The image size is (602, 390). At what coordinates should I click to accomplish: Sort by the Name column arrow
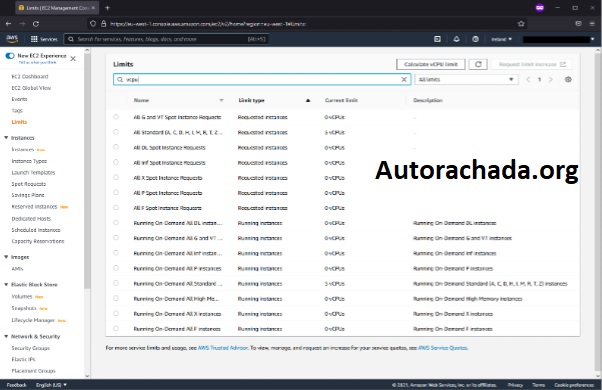tap(222, 100)
